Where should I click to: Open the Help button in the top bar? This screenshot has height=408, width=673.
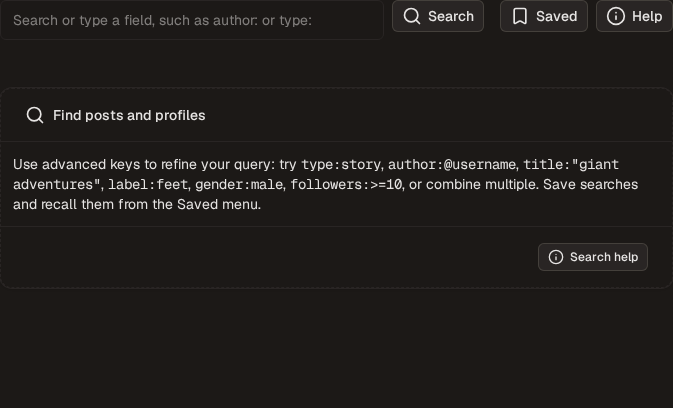coord(634,16)
